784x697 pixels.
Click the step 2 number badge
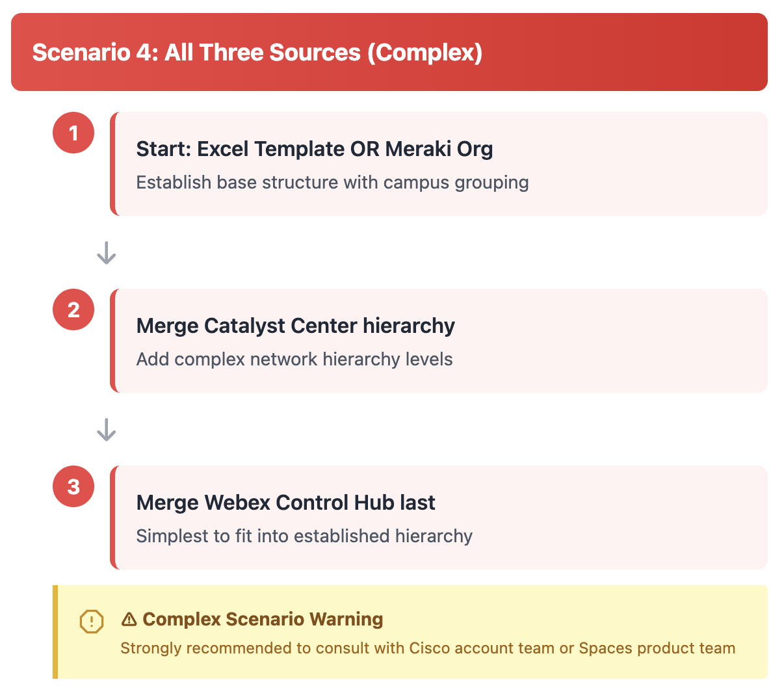[x=73, y=309]
